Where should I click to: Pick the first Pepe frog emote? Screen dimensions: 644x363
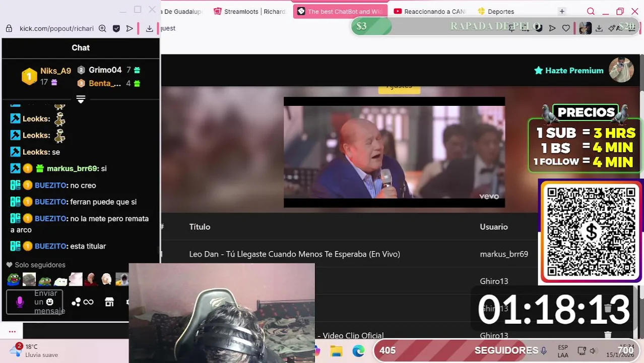coord(14,279)
